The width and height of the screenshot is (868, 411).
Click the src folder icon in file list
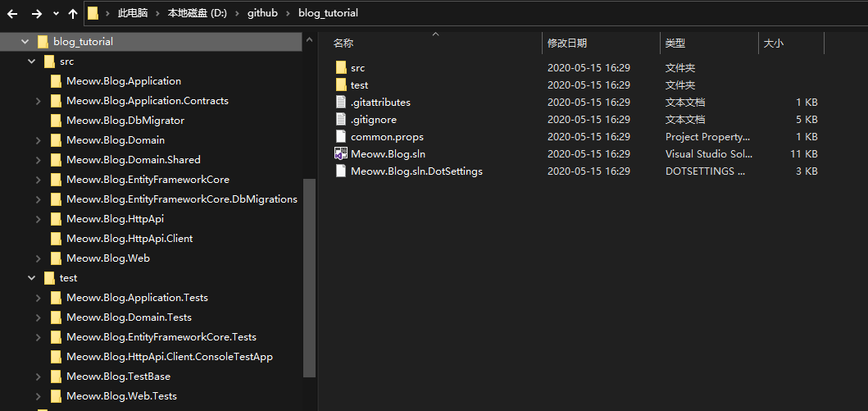[x=341, y=68]
